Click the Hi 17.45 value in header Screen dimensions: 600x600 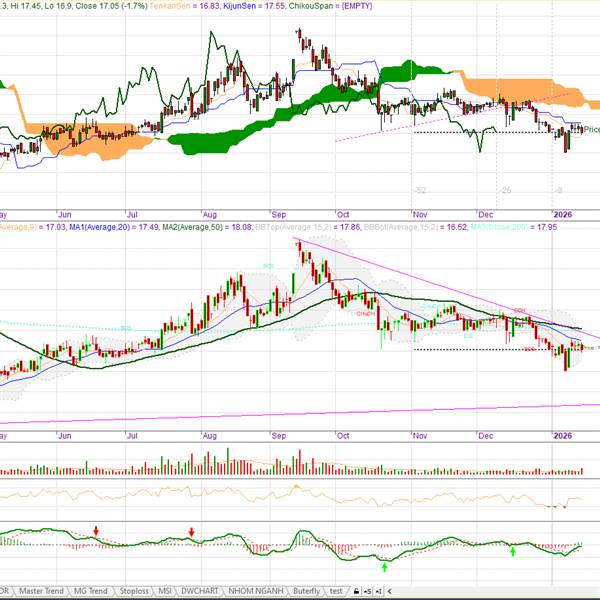(26, 6)
